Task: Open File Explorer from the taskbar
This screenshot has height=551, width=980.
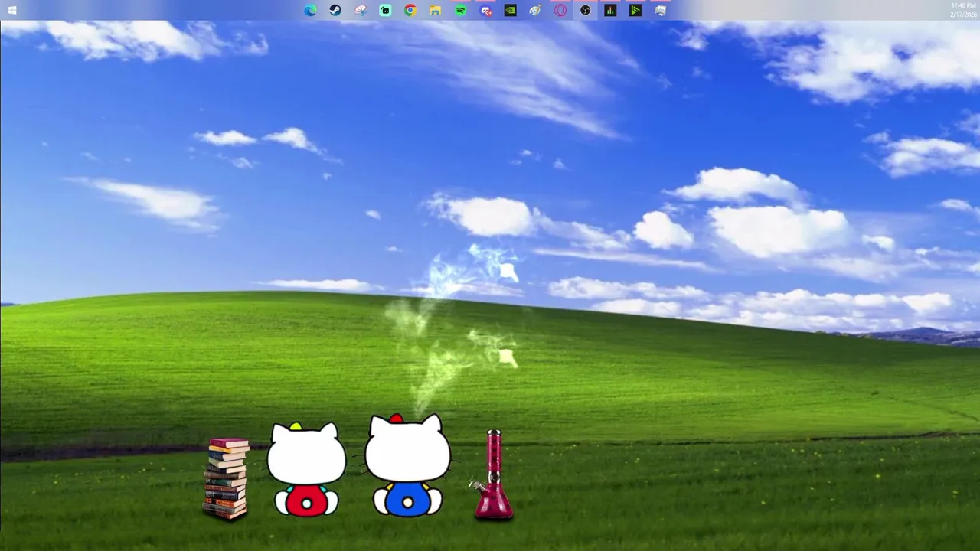Action: pos(435,10)
